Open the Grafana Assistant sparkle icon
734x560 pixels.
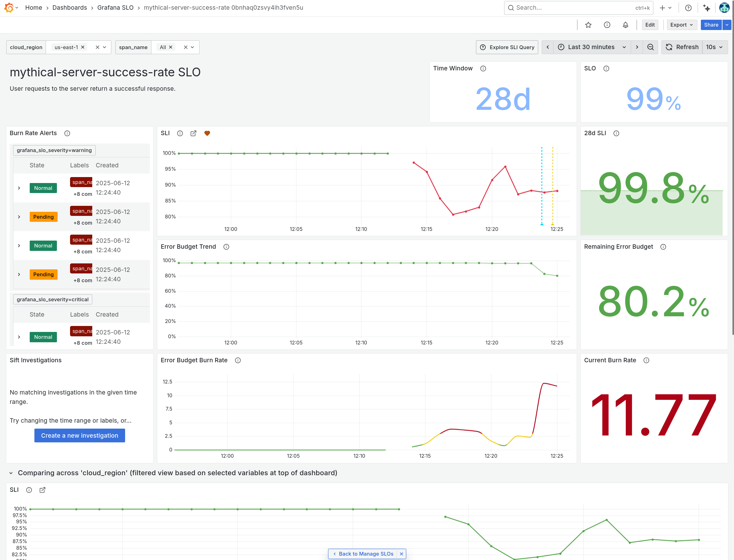(706, 8)
